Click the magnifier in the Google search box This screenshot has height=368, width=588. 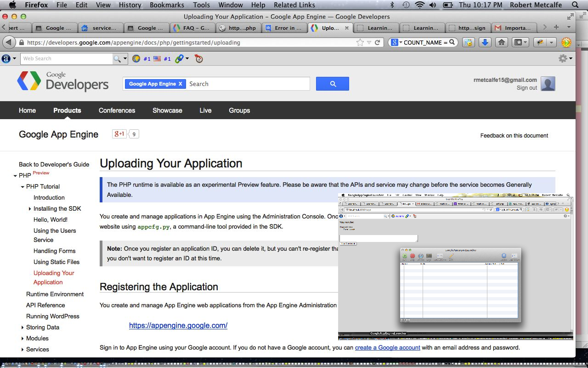tap(452, 42)
